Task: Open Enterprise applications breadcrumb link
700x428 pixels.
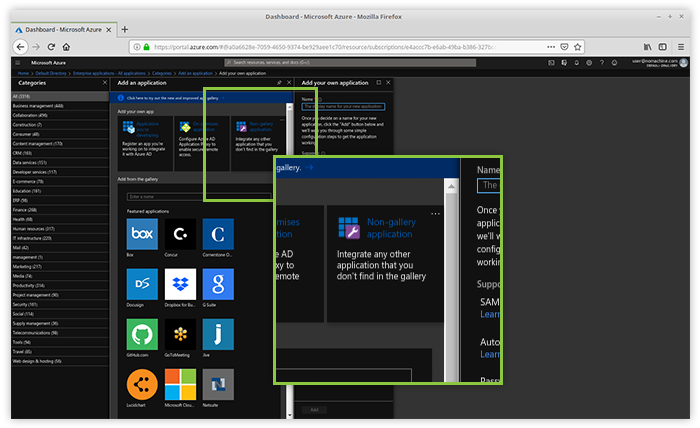Action: 109,73
